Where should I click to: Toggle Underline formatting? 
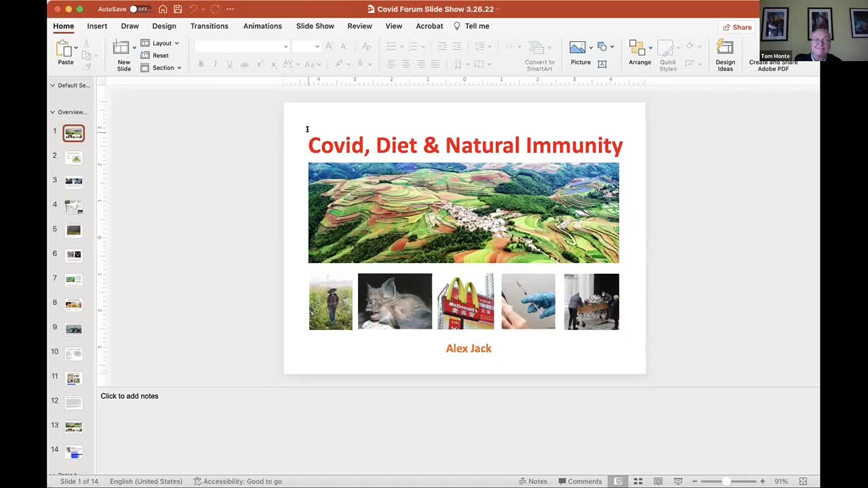230,64
